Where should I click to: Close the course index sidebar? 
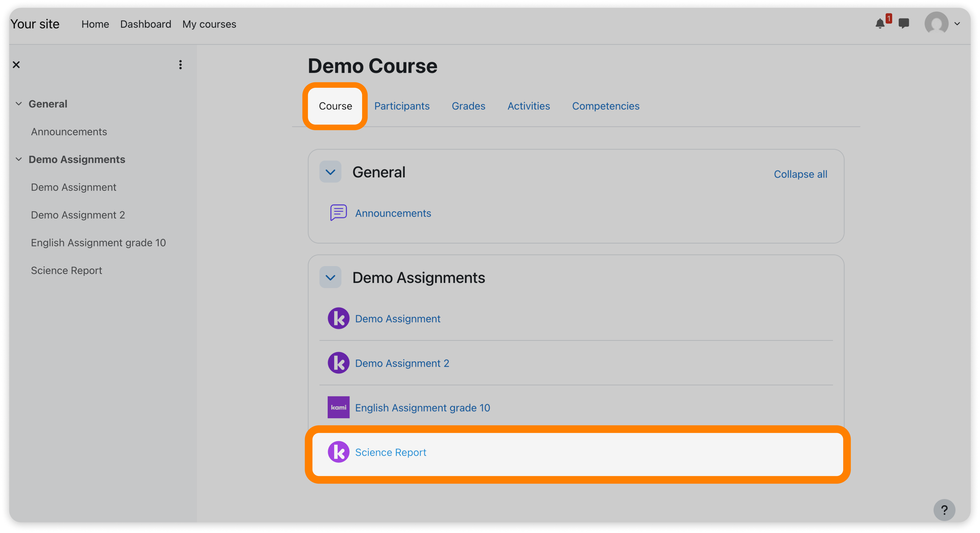point(16,65)
